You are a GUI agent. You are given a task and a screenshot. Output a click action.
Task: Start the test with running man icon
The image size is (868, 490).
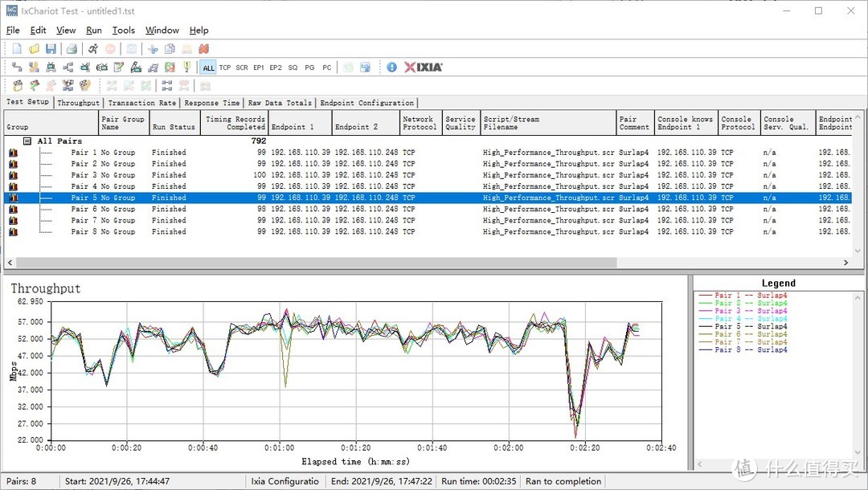pyautogui.click(x=93, y=49)
